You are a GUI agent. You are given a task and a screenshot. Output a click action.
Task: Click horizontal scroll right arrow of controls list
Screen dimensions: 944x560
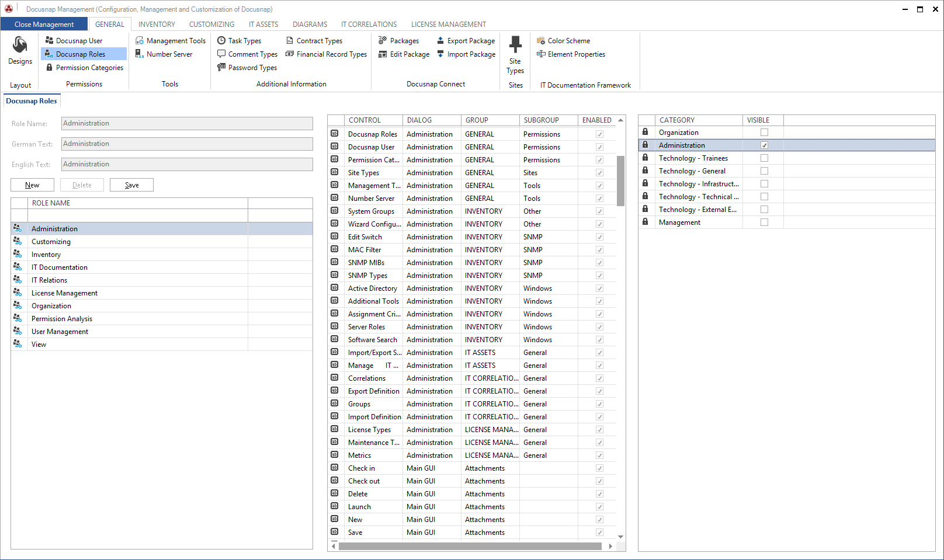[610, 546]
